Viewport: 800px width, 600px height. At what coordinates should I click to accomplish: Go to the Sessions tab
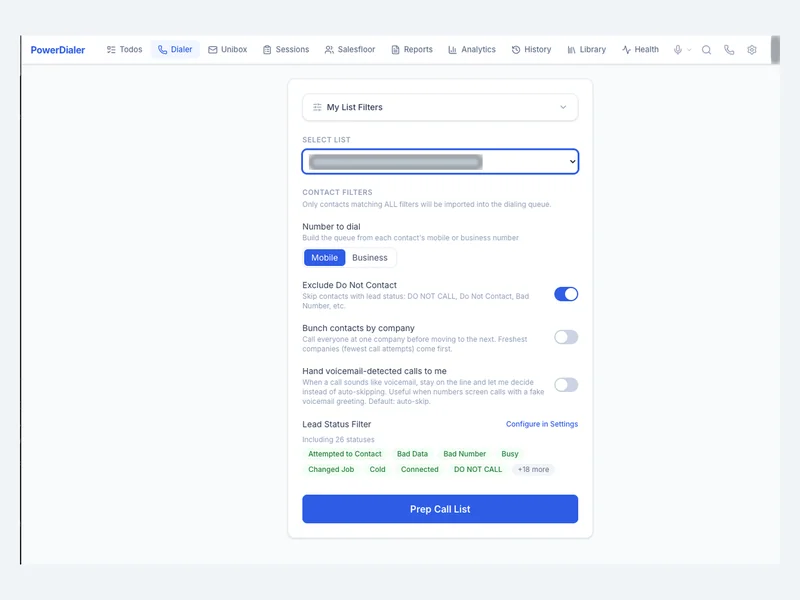click(286, 49)
